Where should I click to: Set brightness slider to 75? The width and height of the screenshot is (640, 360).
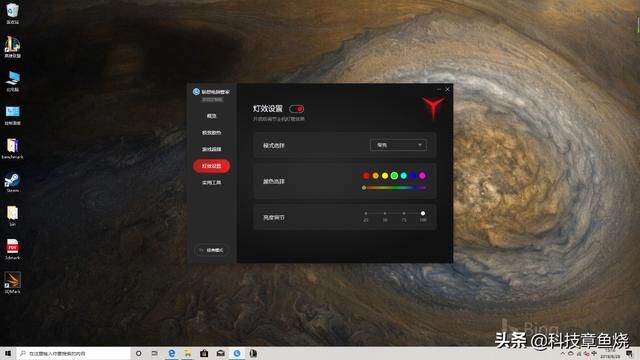pos(404,213)
